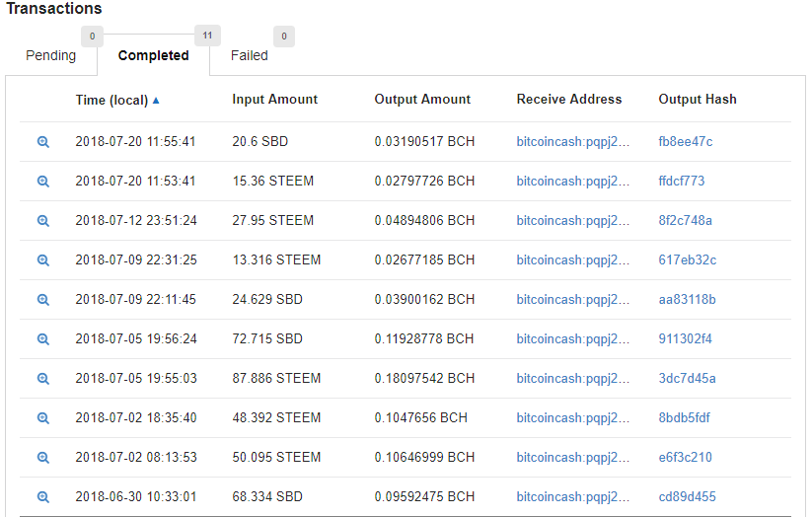Follow the ffdcf773 output hash link
Viewport: 812px width, 517px height.
[682, 181]
